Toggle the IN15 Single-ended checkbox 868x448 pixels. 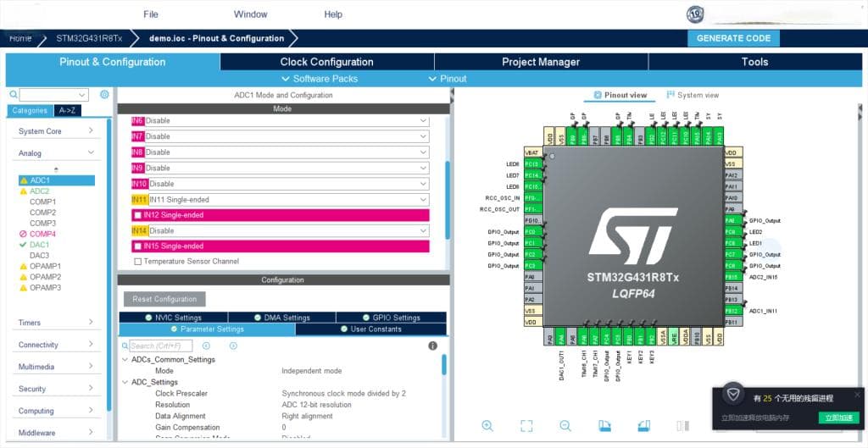[138, 246]
